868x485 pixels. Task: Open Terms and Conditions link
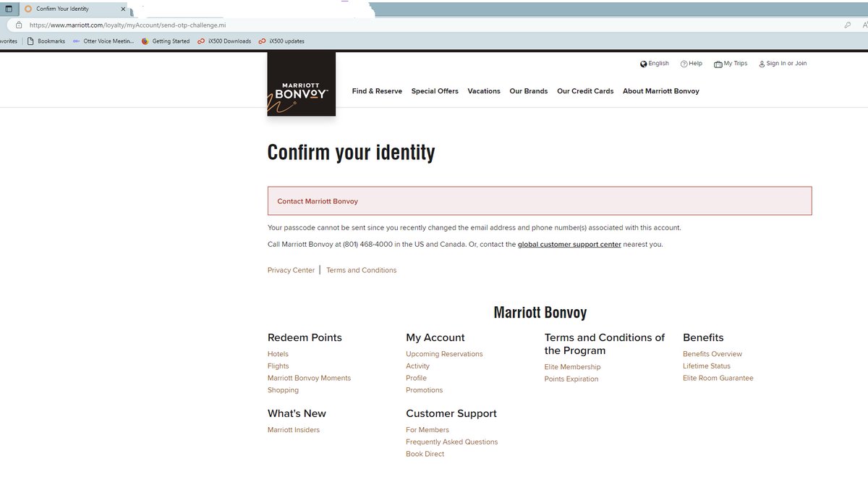point(362,270)
